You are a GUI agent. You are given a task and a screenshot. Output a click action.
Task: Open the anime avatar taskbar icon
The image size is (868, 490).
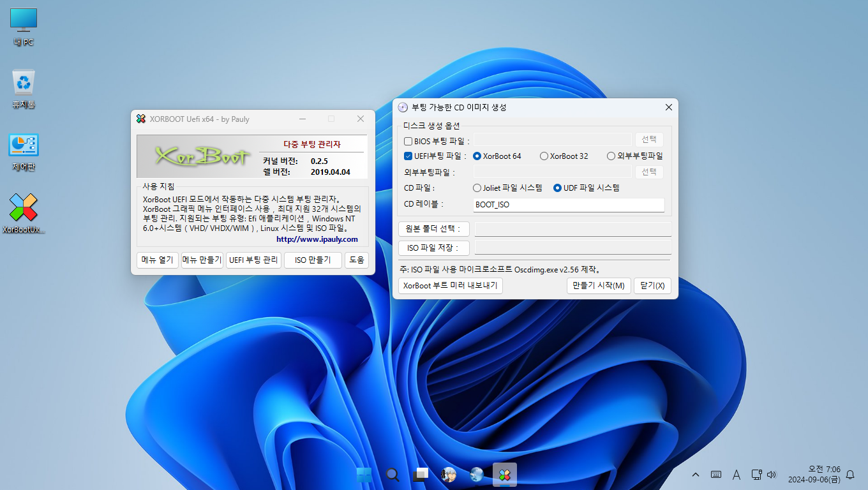[449, 475]
